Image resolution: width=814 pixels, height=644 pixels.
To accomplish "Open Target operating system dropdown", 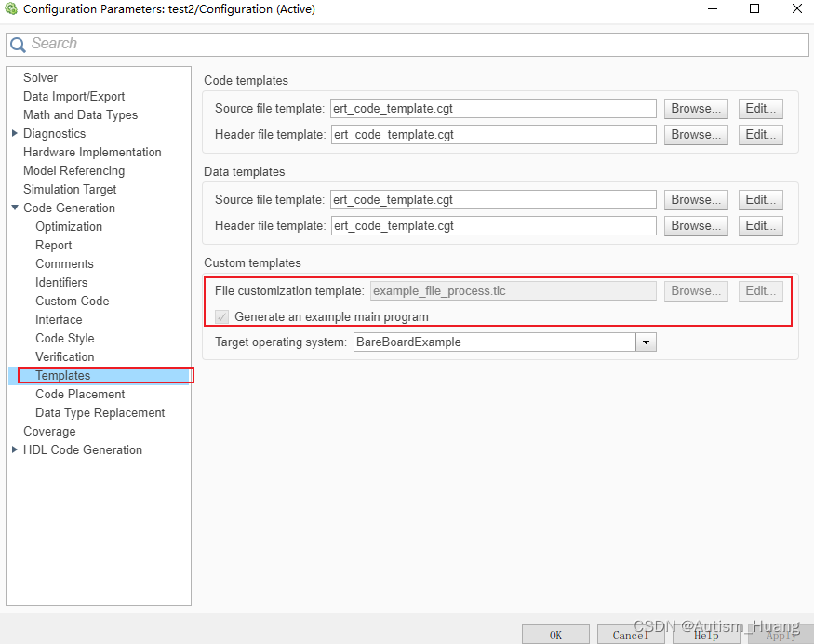I will 646,342.
